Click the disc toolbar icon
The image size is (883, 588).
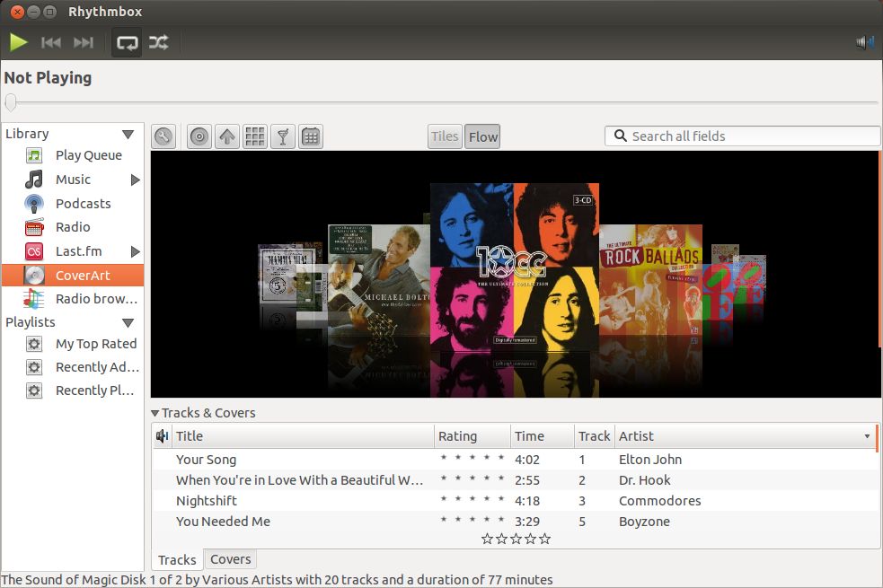[199, 136]
